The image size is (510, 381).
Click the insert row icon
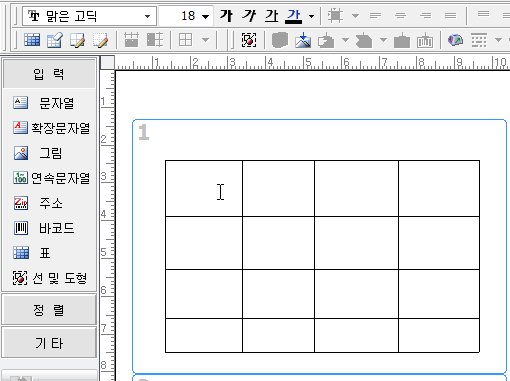131,40
